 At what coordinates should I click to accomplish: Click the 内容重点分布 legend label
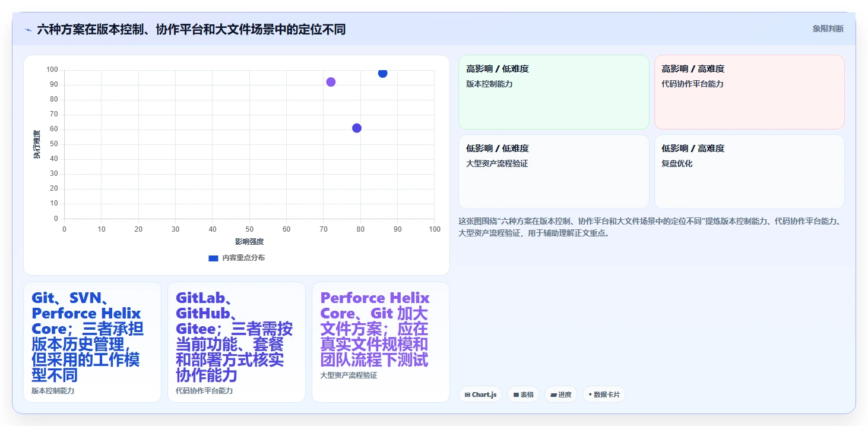[243, 258]
